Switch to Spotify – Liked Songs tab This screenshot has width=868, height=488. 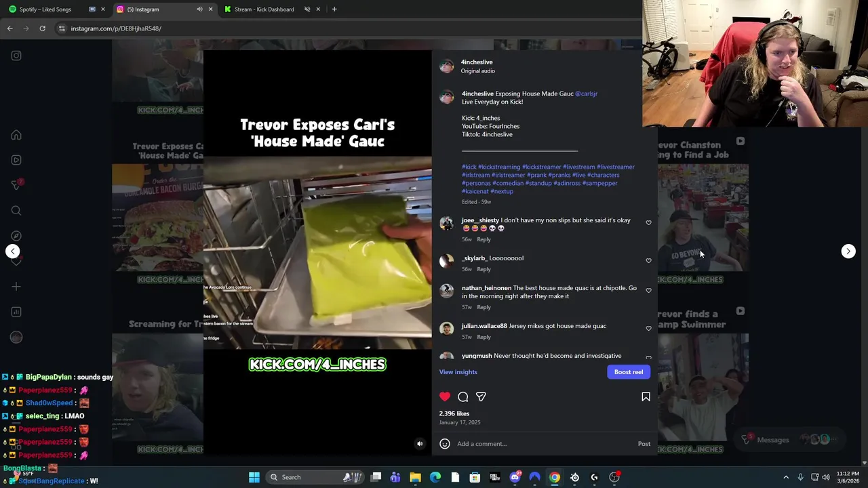click(45, 9)
